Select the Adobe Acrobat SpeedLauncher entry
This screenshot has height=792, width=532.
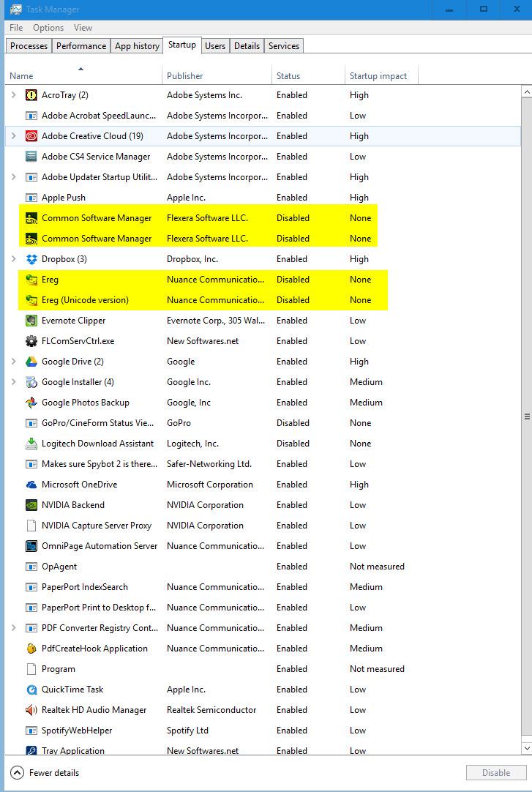click(x=263, y=116)
